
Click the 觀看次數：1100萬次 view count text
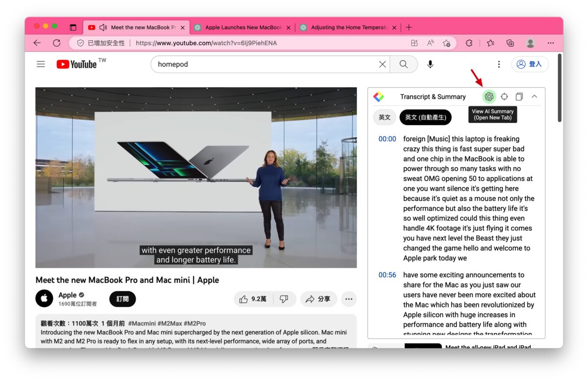69,324
